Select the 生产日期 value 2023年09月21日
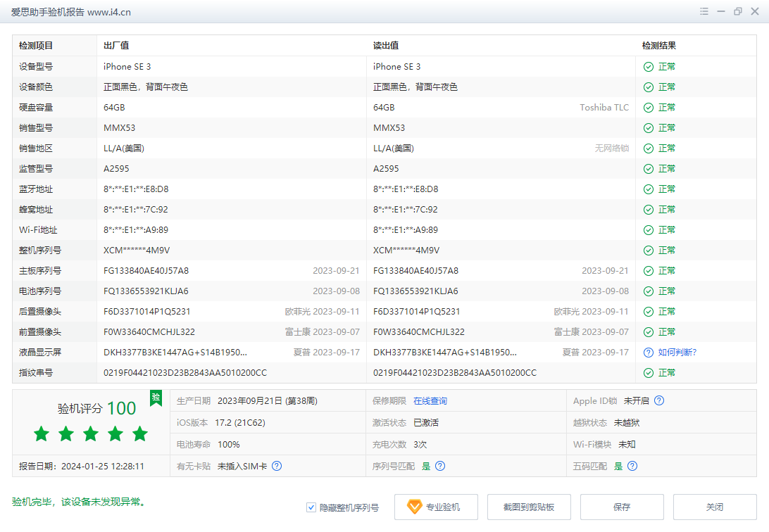This screenshot has width=769, height=532. click(249, 400)
